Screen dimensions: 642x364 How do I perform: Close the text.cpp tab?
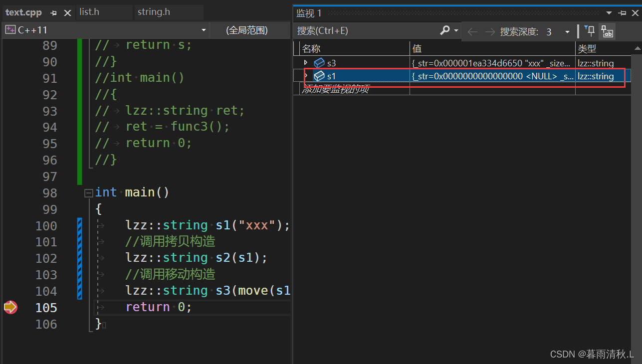(68, 13)
